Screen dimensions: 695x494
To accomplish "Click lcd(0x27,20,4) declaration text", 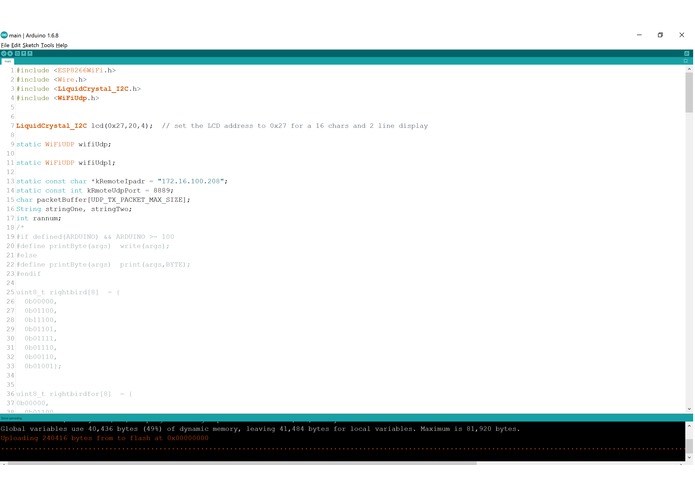I will coord(122,126).
